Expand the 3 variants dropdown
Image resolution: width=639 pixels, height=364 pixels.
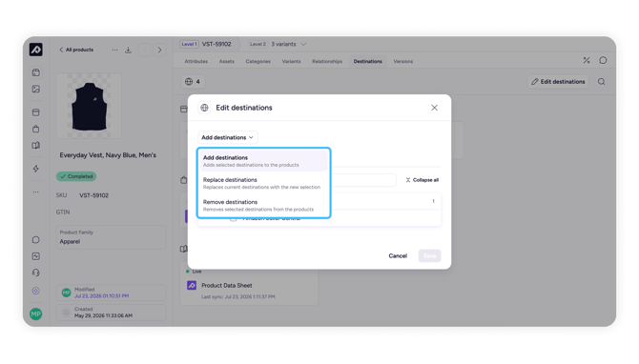pos(289,44)
